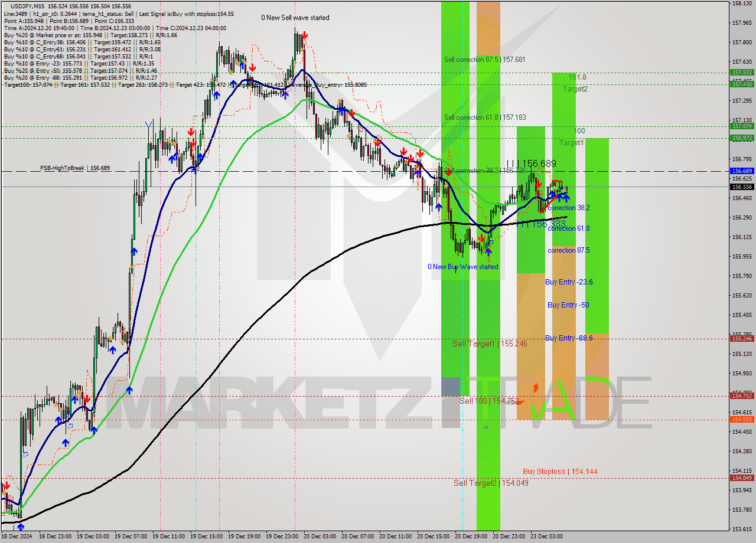This screenshot has width=756, height=543.
Task: Click the 'Sell Target1 | 155.246' label
Action: pos(490,344)
